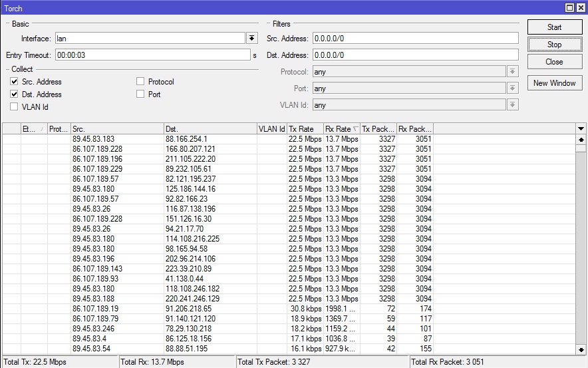Image resolution: width=588 pixels, height=368 pixels.
Task: Uncheck the Dst. Address checkbox
Action: [14, 94]
